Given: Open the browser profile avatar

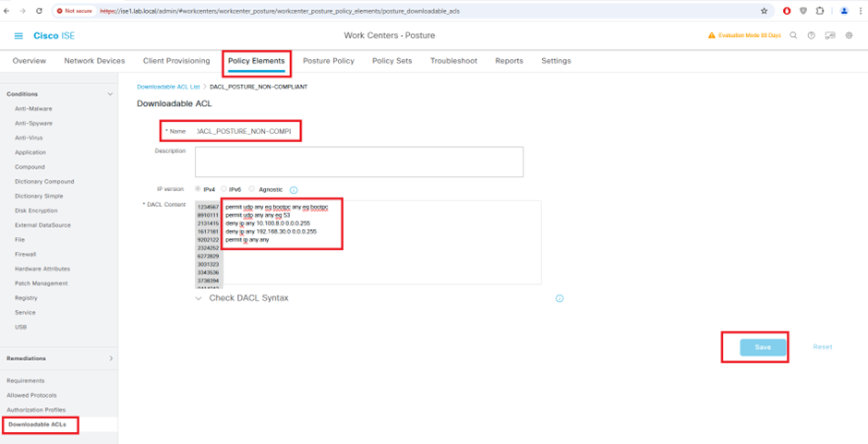Looking at the screenshot, I should pyautogui.click(x=844, y=10).
